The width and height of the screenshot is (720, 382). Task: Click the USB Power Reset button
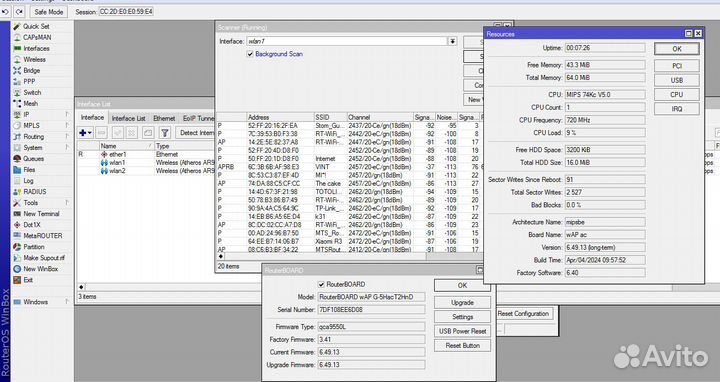coord(462,331)
